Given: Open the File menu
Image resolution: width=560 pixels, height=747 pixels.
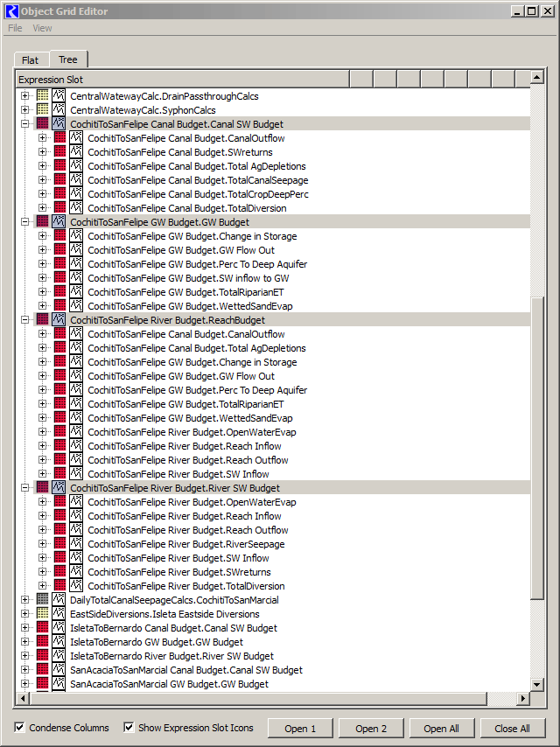Looking at the screenshot, I should click(x=15, y=28).
